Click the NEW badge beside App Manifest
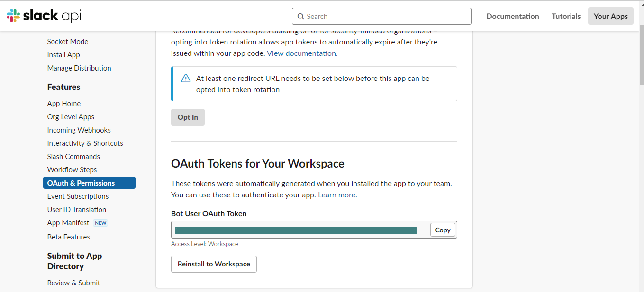Viewport: 644px width, 292px height. [x=100, y=223]
